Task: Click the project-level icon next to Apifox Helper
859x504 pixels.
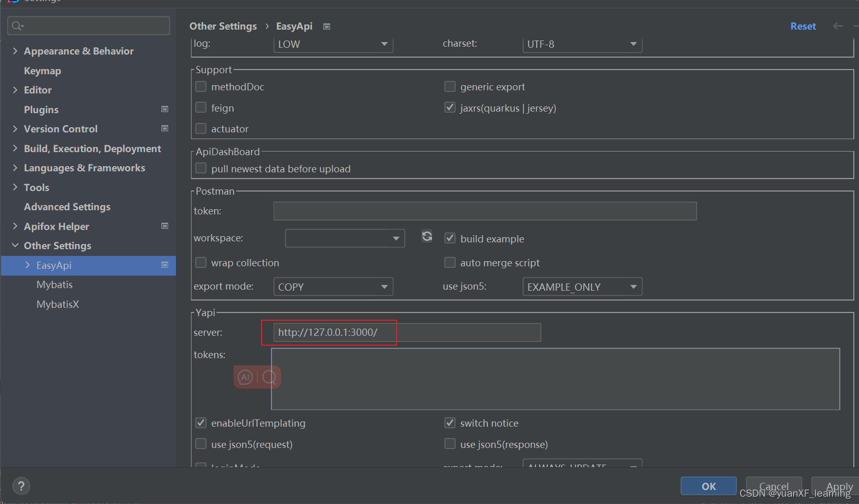Action: pyautogui.click(x=165, y=226)
